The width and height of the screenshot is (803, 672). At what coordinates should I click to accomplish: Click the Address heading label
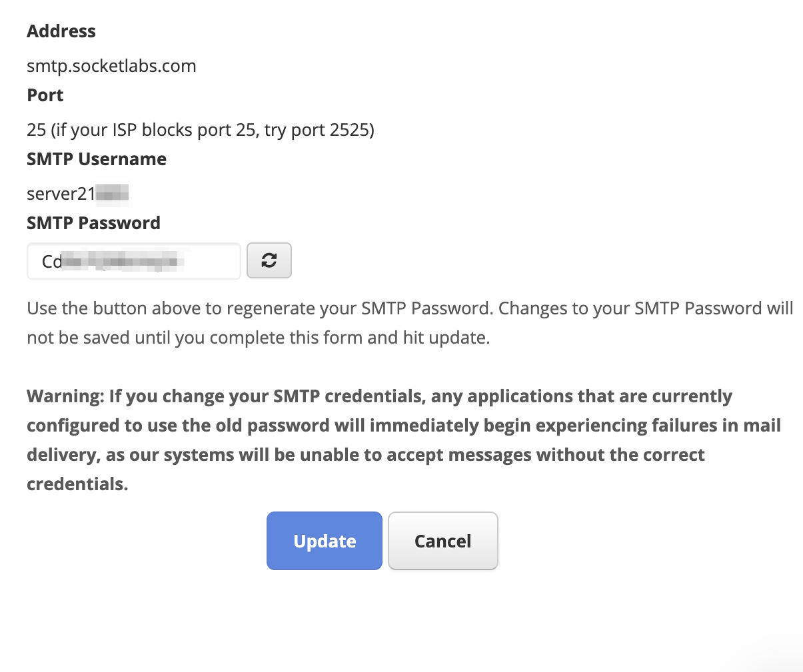[61, 31]
